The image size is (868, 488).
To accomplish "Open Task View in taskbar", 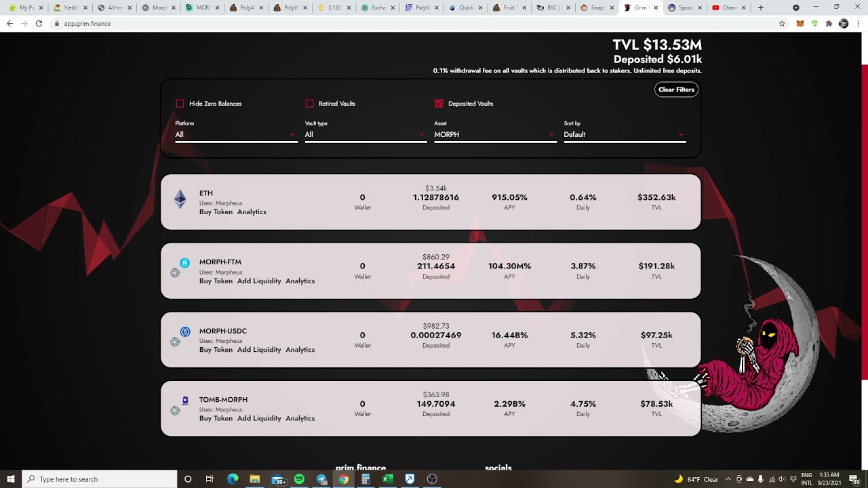I will click(210, 479).
